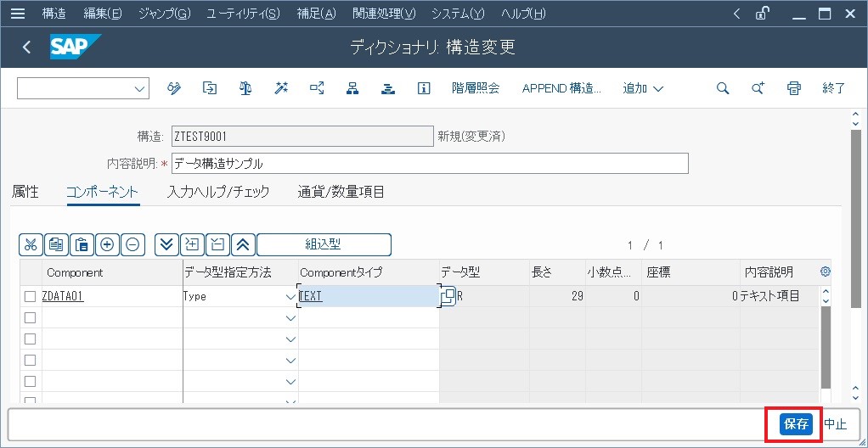
Task: Click the table column settings gear icon
Action: click(825, 272)
